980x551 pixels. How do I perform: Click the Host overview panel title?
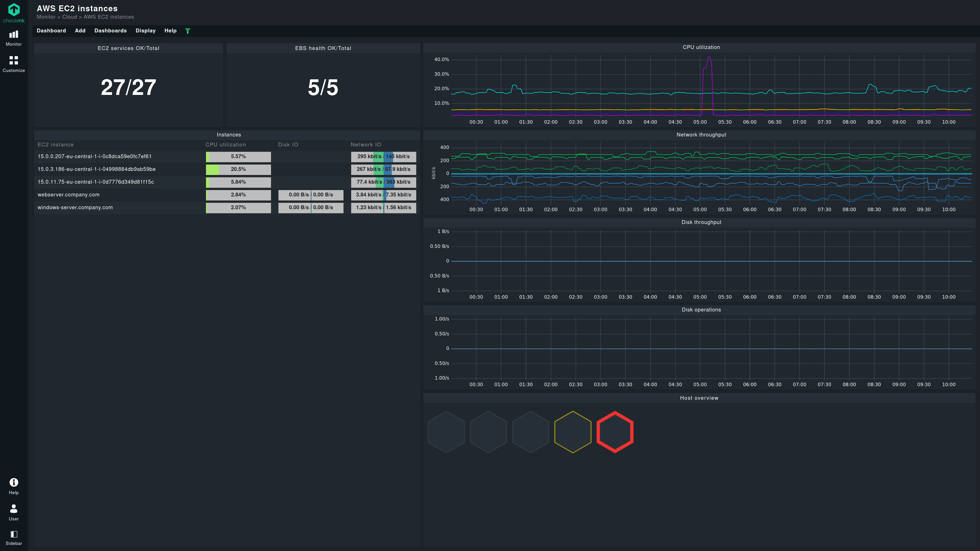pos(699,398)
